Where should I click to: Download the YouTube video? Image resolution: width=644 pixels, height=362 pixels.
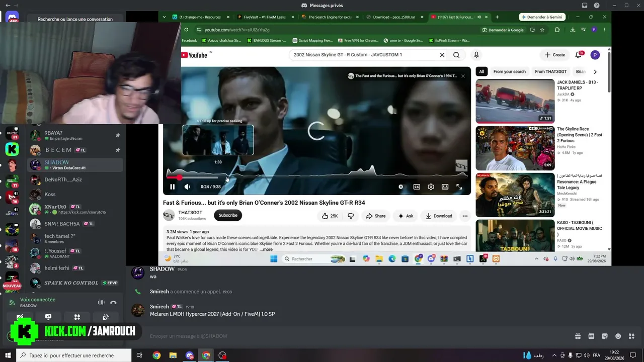tap(439, 216)
